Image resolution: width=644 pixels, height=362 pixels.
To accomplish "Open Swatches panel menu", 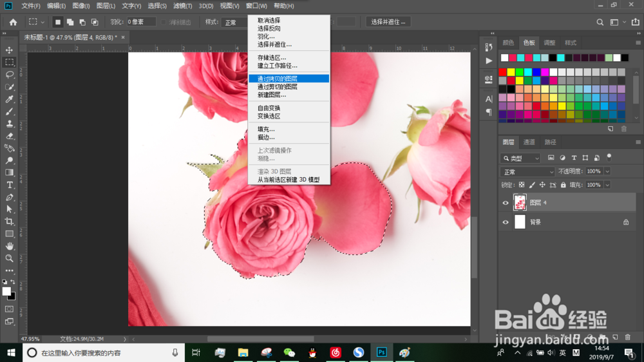I will click(x=638, y=43).
